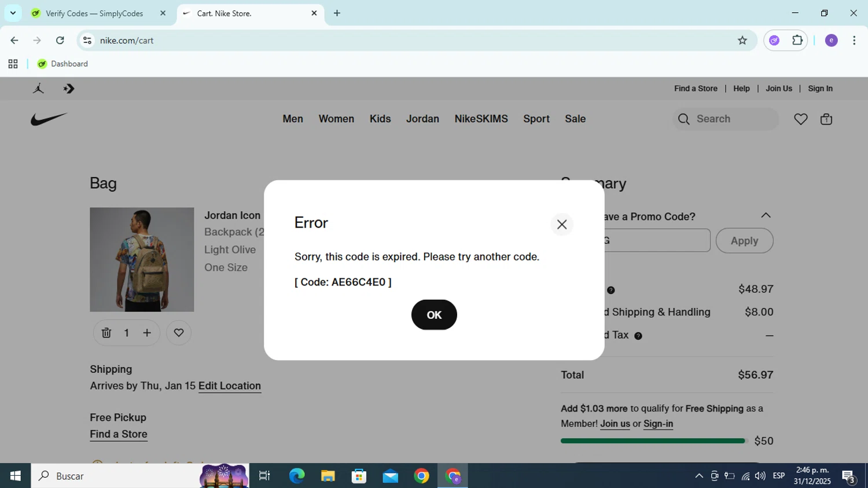This screenshot has width=868, height=488.
Task: Click the Edit Location link
Action: (230, 386)
